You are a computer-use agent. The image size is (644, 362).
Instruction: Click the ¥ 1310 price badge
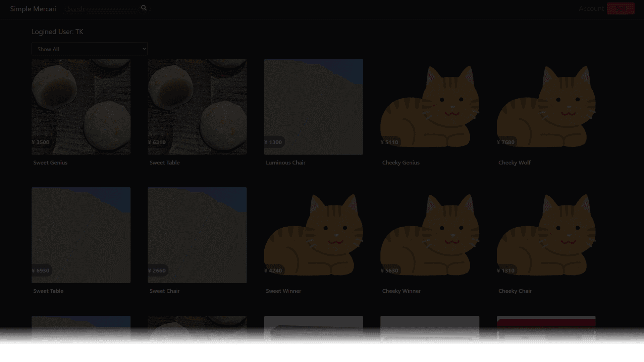(x=506, y=270)
